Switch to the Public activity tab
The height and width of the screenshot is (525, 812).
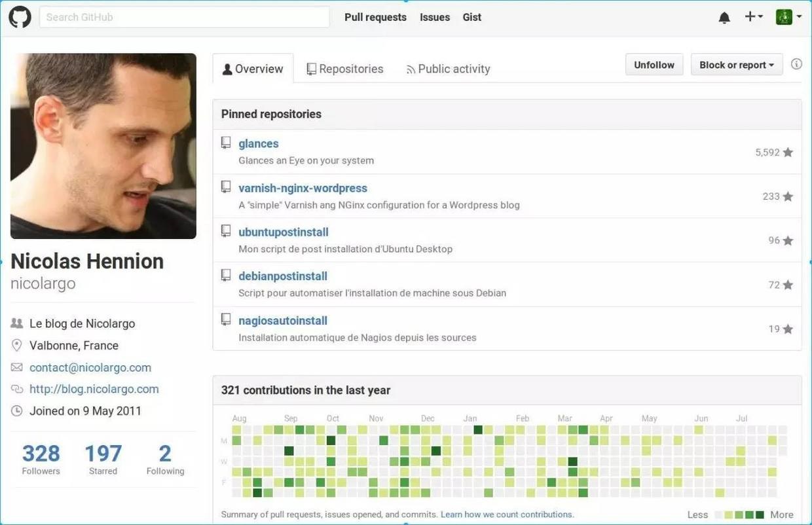click(448, 69)
